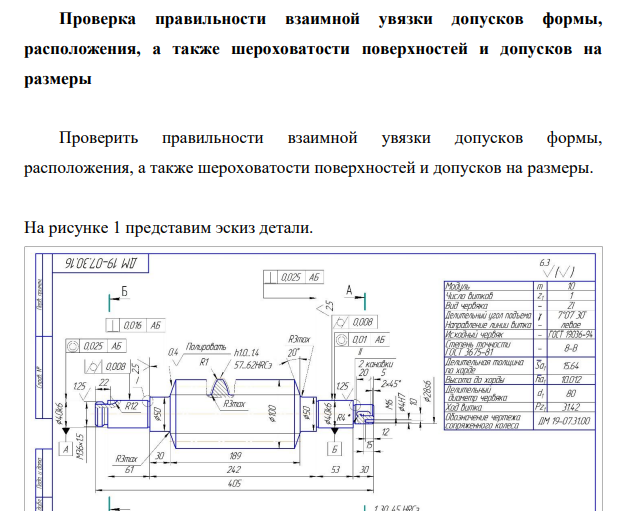Click the "⌀28s6" diameter dimension
Image resolution: width=618 pixels, height=511 pixels.
428,391
